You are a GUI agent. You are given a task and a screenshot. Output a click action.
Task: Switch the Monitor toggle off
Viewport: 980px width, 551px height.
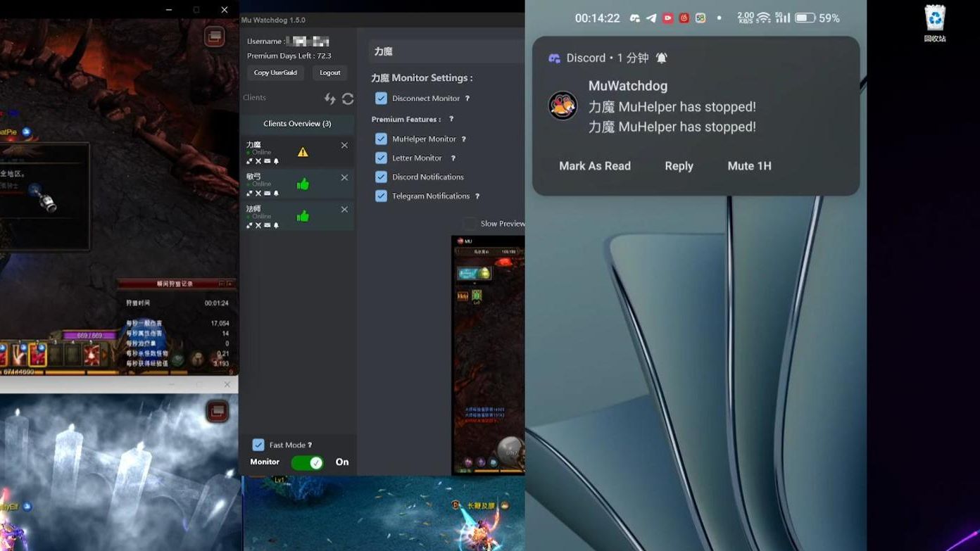tap(307, 462)
